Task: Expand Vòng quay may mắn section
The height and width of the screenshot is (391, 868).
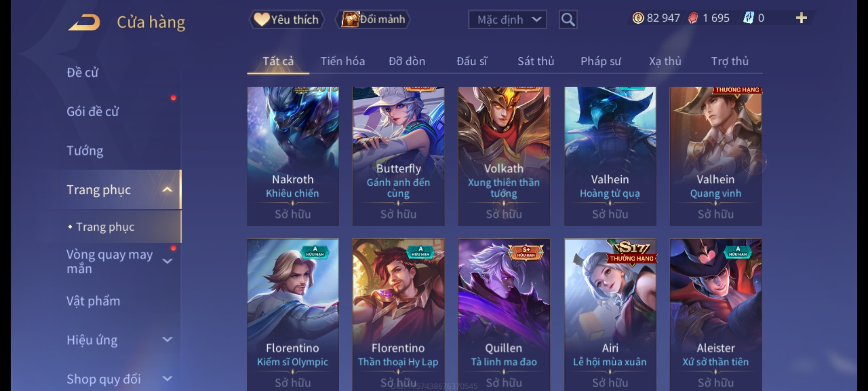Action: pyautogui.click(x=167, y=261)
